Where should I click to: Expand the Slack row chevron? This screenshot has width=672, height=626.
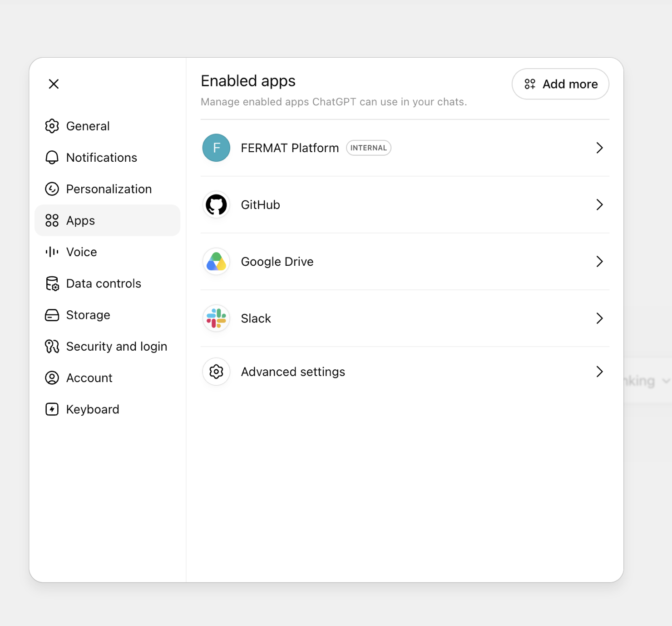599,318
